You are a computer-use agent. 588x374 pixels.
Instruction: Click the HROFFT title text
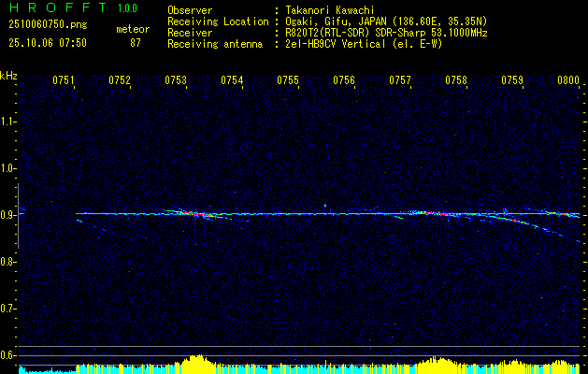click(x=55, y=8)
